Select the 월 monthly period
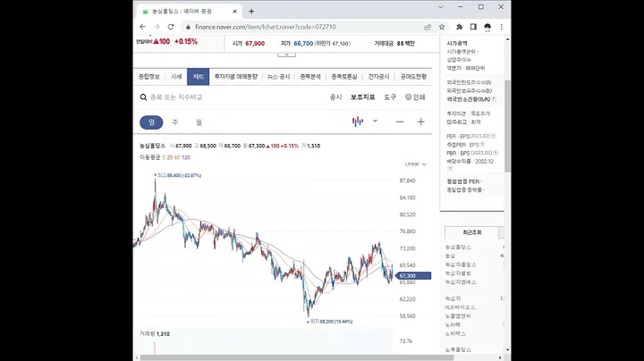644x361 pixels. [199, 122]
